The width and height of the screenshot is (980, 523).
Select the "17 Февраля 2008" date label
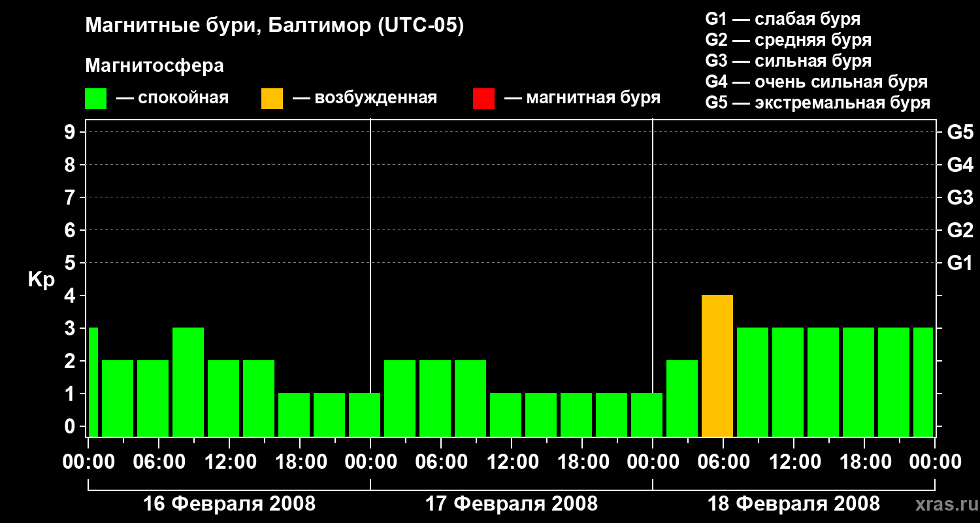click(512, 504)
